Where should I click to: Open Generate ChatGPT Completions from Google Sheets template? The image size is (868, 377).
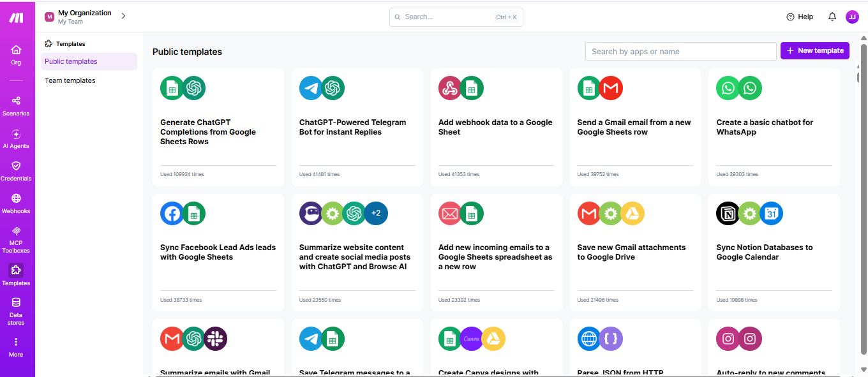pyautogui.click(x=218, y=128)
